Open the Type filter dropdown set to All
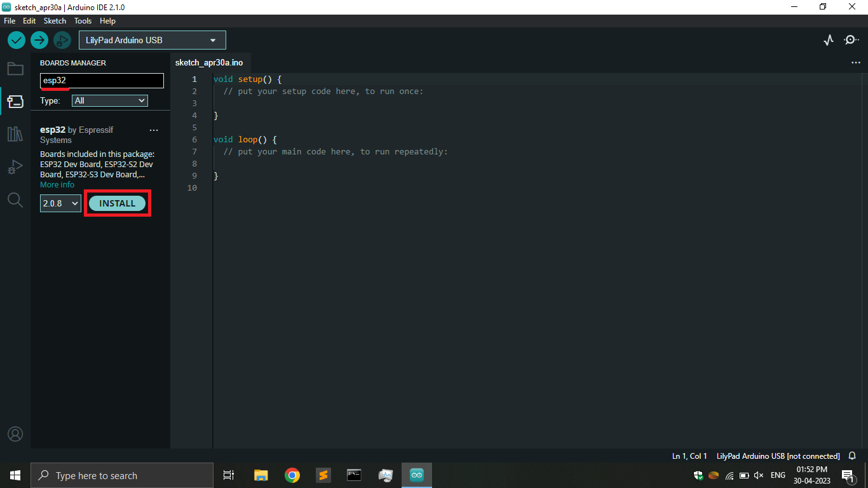Image resolution: width=868 pixels, height=488 pixels. coord(109,100)
